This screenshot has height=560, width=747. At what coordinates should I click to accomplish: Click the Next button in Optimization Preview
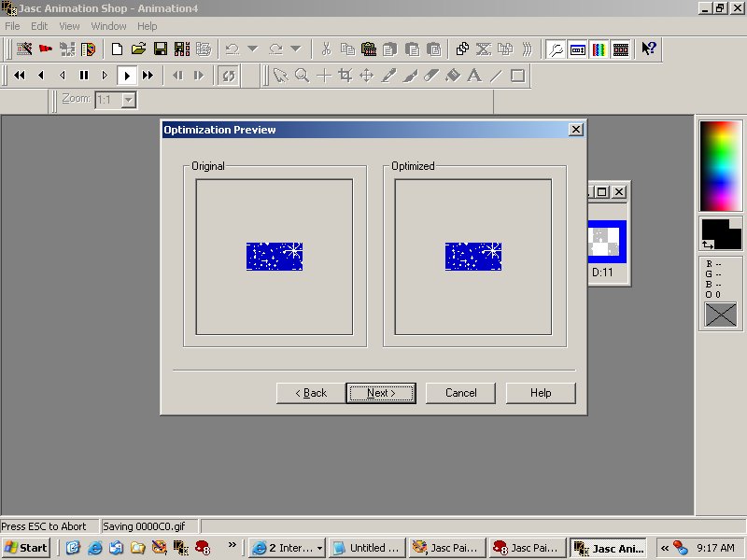tap(381, 393)
